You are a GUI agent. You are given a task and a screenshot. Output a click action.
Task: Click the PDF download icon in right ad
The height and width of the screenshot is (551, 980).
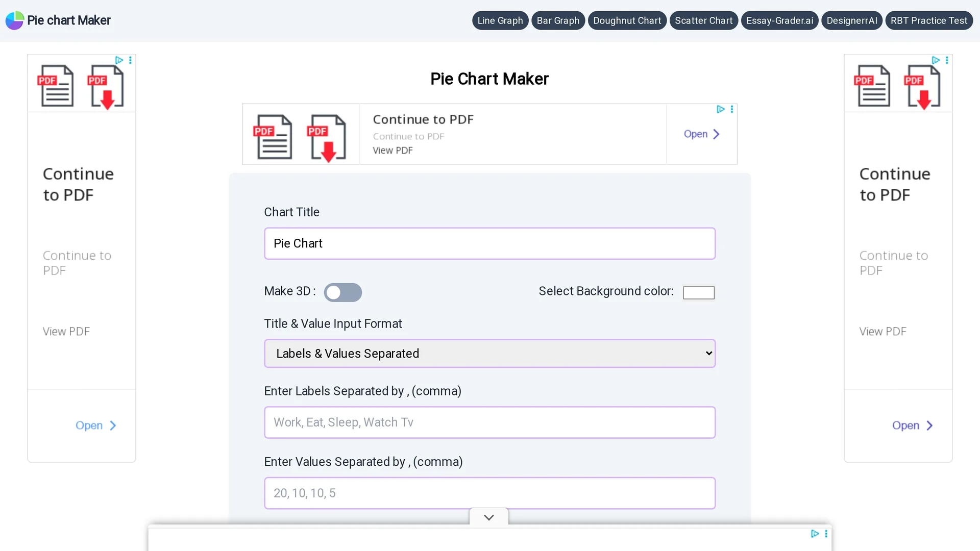922,87
